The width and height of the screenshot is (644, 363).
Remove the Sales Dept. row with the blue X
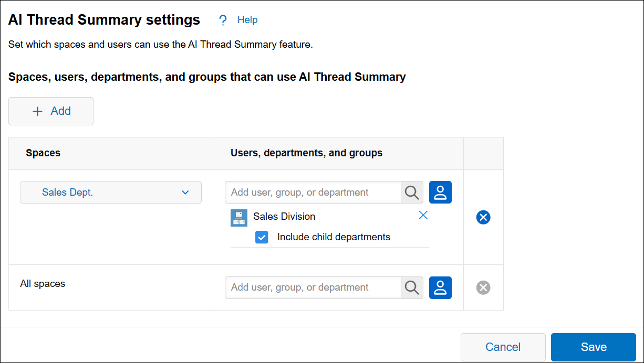point(483,217)
